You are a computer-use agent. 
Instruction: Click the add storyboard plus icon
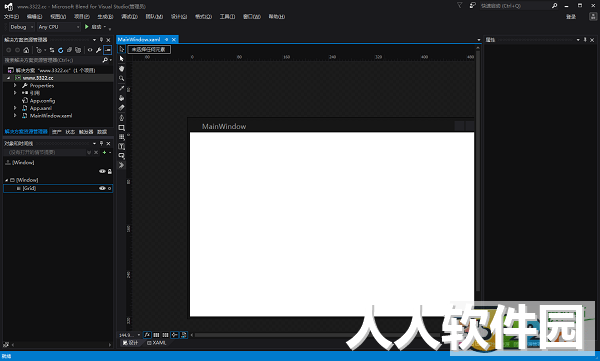coord(104,152)
